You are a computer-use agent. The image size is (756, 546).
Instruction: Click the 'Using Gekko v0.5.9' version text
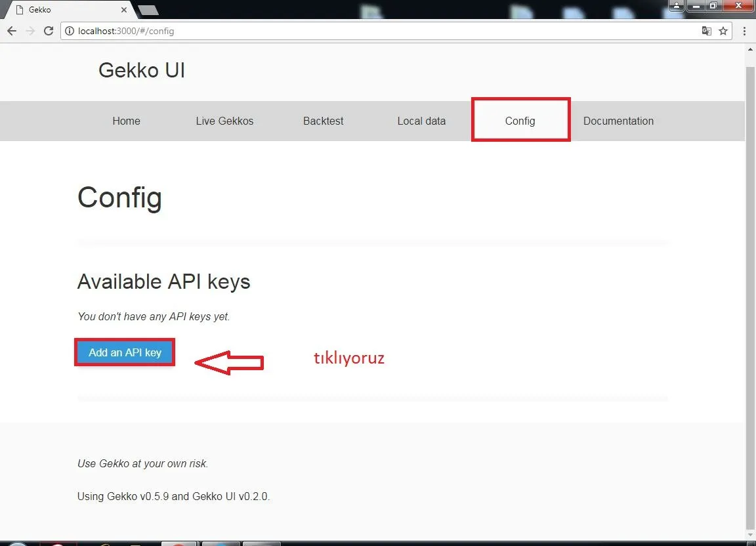[x=173, y=496]
